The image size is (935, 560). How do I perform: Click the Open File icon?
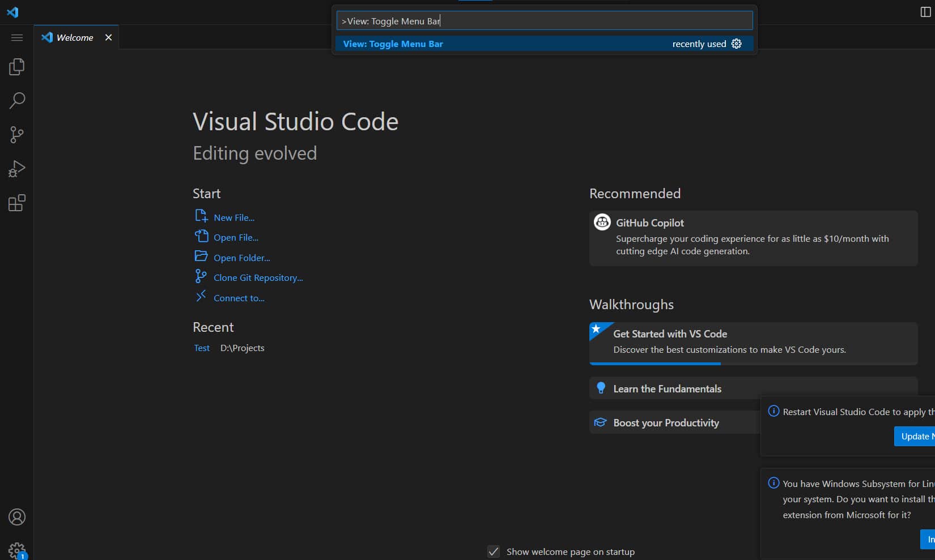(x=201, y=236)
